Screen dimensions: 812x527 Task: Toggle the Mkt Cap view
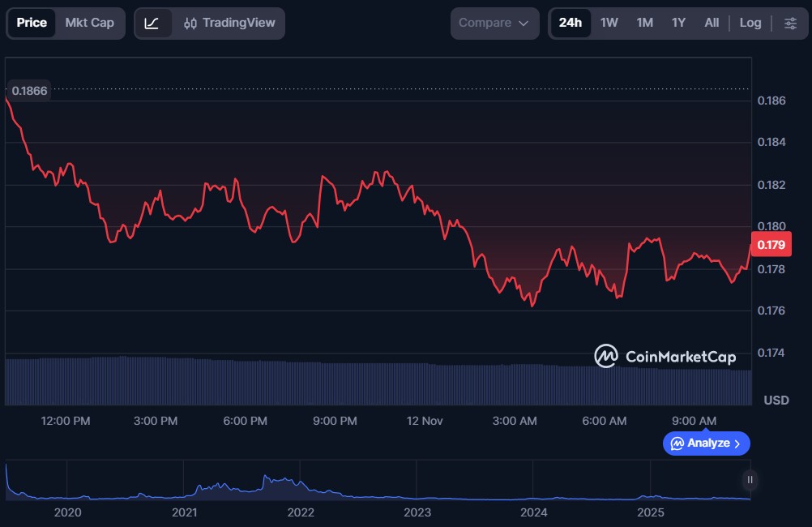click(90, 23)
